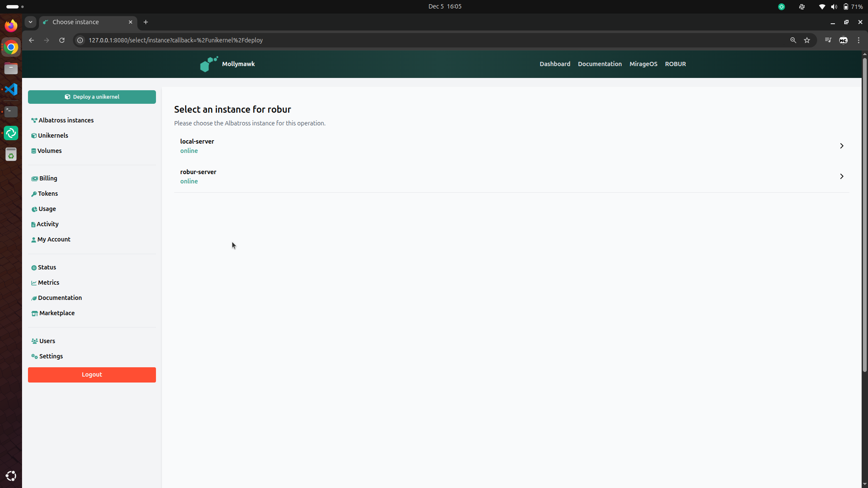Expand the local-server instance chevron
Viewport: 868px width, 488px height.
click(x=841, y=146)
